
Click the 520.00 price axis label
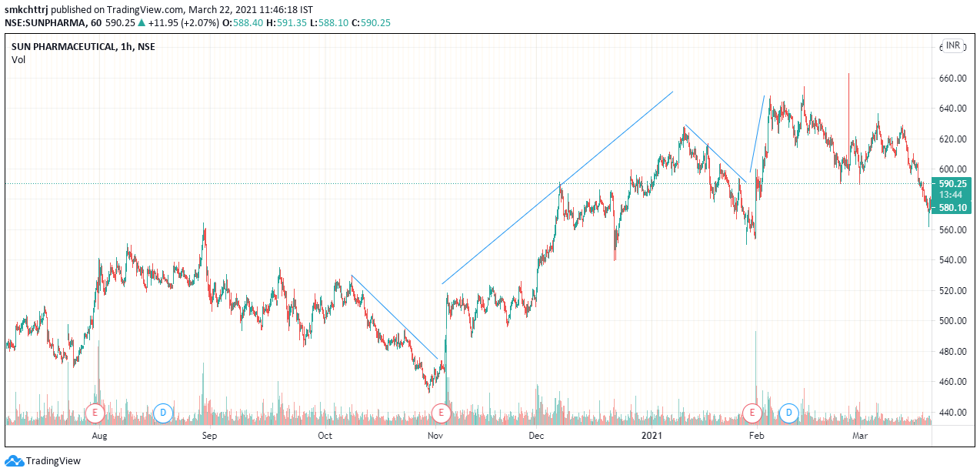[x=952, y=291]
